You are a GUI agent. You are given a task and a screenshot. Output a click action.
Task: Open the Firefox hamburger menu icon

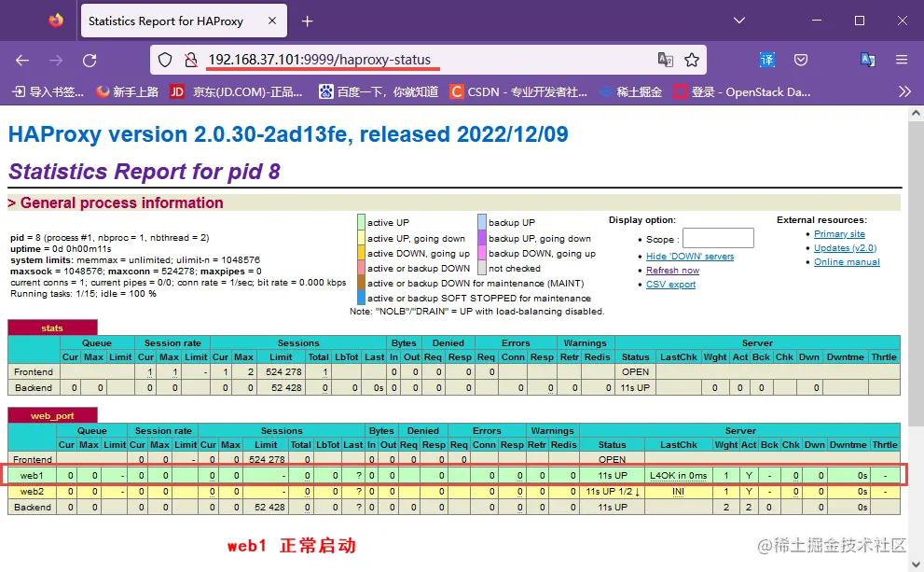[x=900, y=59]
